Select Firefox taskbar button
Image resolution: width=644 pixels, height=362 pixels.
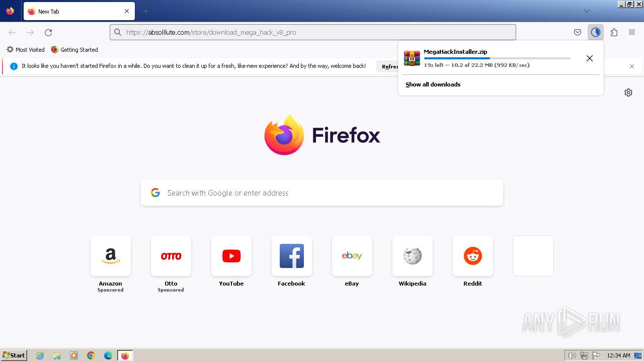click(x=125, y=355)
